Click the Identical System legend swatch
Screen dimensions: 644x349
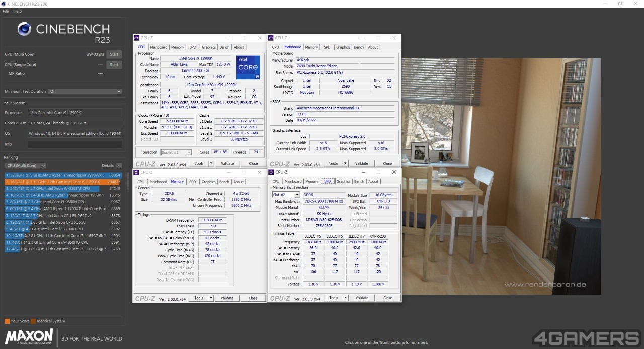(x=33, y=321)
